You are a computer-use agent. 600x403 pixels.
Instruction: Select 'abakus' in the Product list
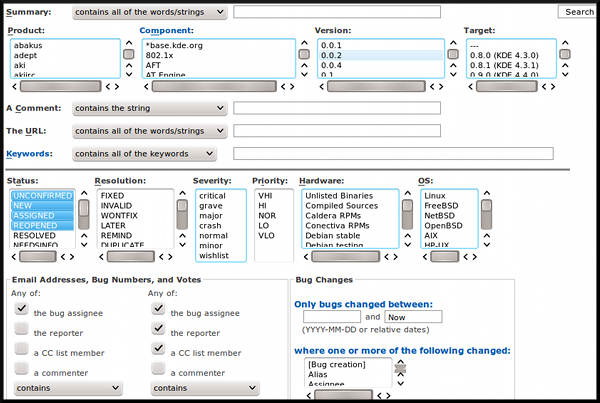pos(30,46)
